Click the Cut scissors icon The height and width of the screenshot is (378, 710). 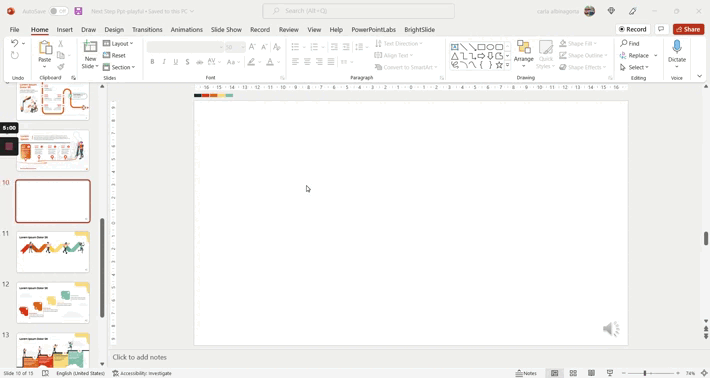[61, 43]
